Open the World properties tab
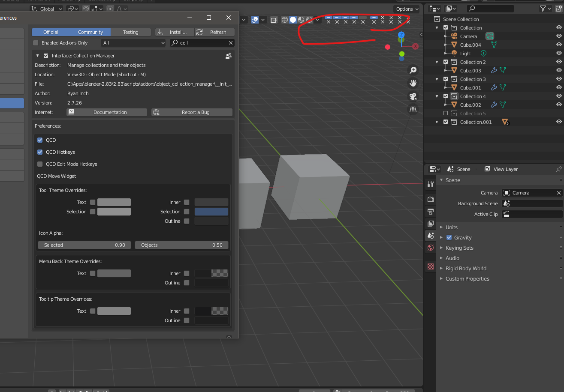The width and height of the screenshot is (564, 392). coord(431,248)
